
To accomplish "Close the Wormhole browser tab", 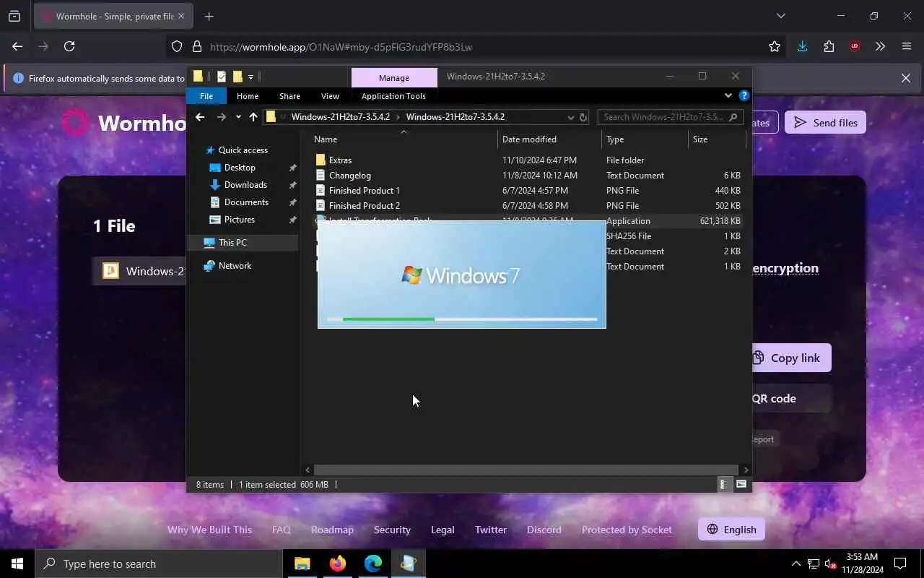I will (x=180, y=16).
